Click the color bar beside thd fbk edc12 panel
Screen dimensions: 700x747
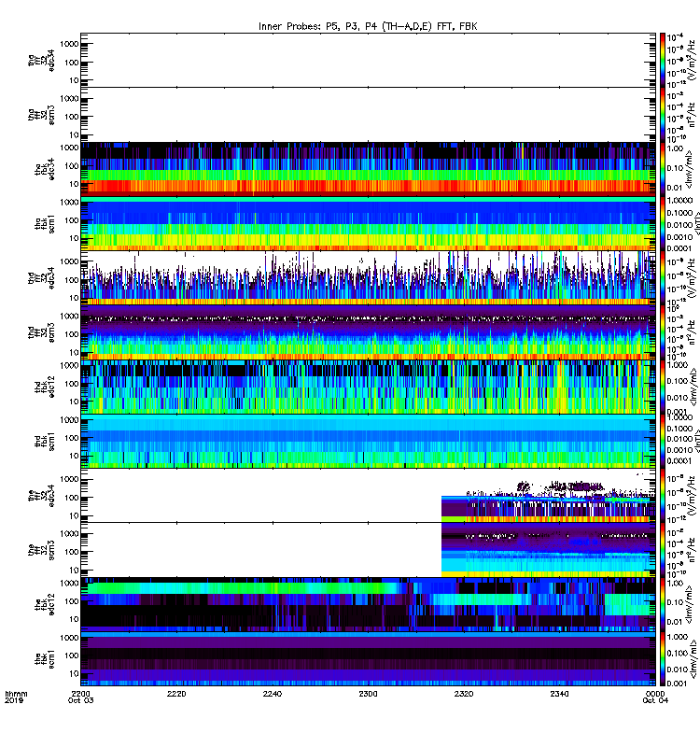coord(662,387)
